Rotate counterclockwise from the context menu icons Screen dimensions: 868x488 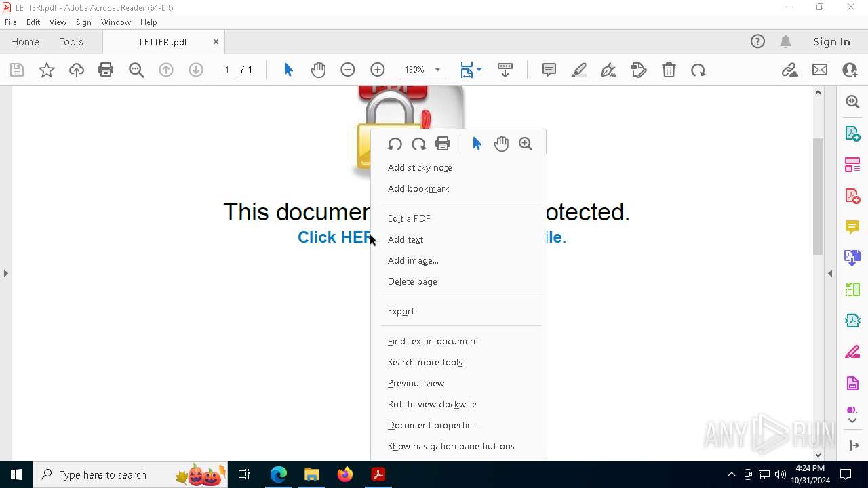click(395, 144)
